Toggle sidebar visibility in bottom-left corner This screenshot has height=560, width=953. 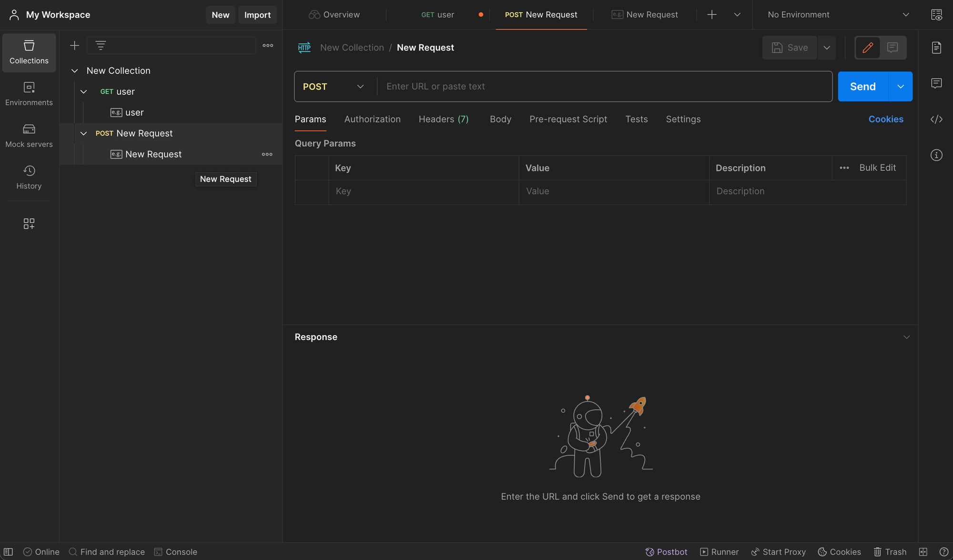tap(8, 552)
